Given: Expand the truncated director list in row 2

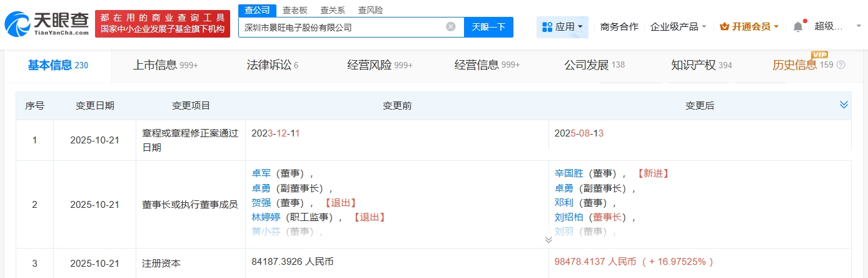Looking at the screenshot, I should (x=548, y=240).
